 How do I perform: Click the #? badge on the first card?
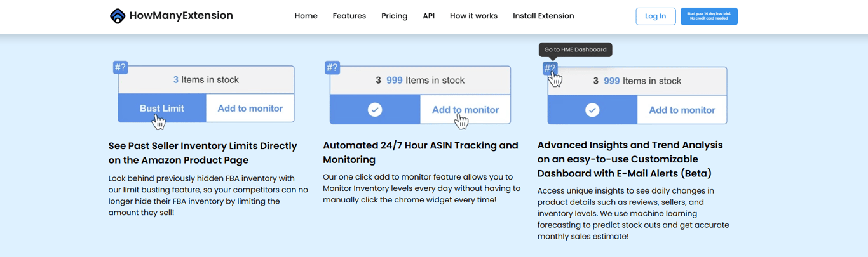tap(120, 67)
